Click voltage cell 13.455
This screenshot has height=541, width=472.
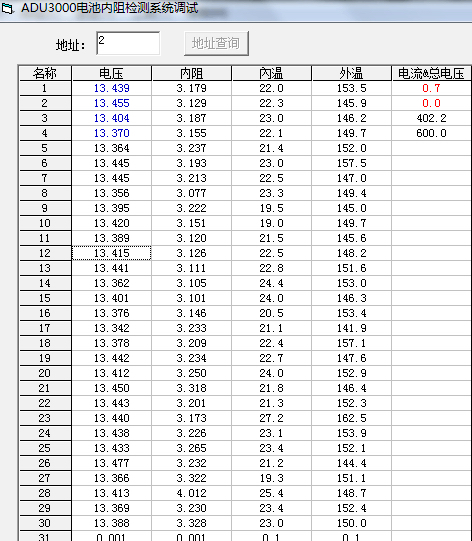point(111,103)
